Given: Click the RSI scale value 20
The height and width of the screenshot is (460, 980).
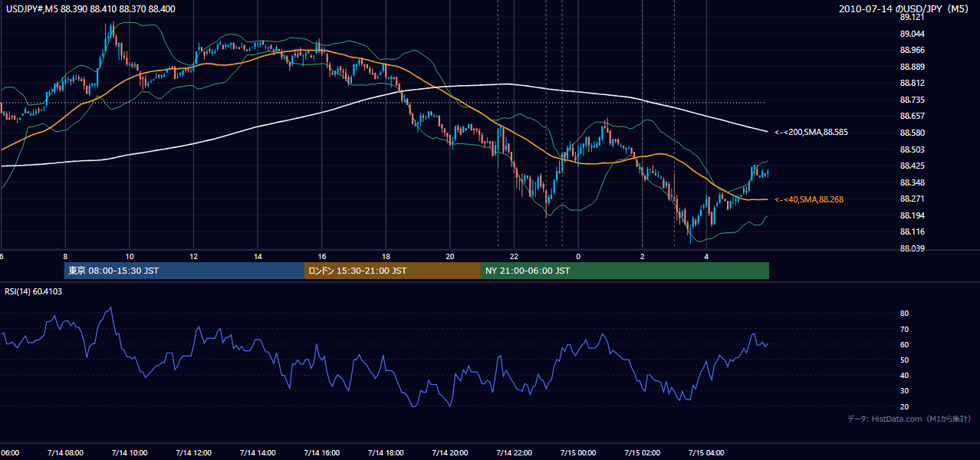Looking at the screenshot, I should pyautogui.click(x=904, y=406).
